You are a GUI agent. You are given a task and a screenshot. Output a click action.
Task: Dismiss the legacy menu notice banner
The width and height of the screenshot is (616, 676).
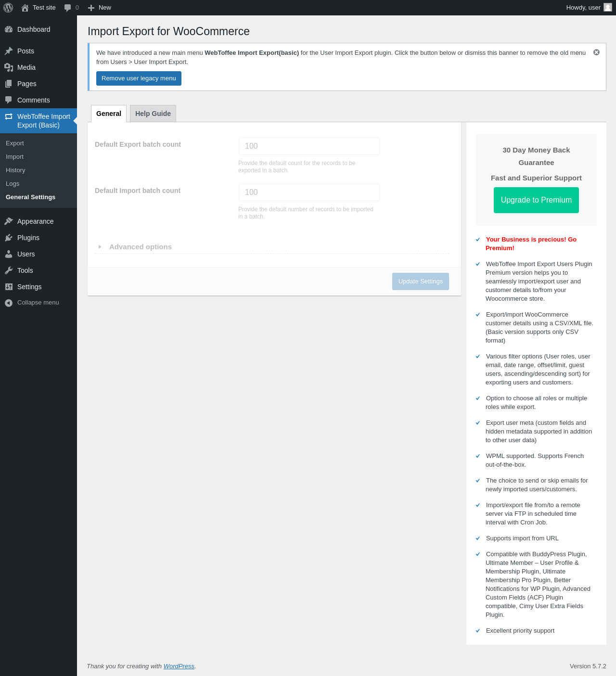coord(596,52)
